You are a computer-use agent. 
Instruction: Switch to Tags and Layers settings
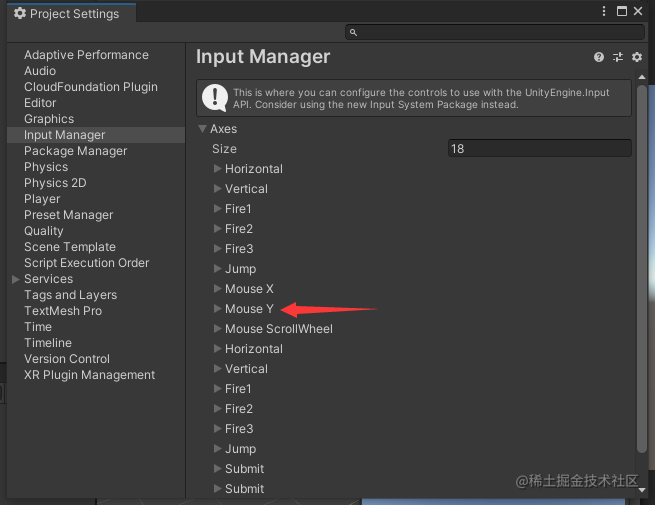tap(70, 295)
